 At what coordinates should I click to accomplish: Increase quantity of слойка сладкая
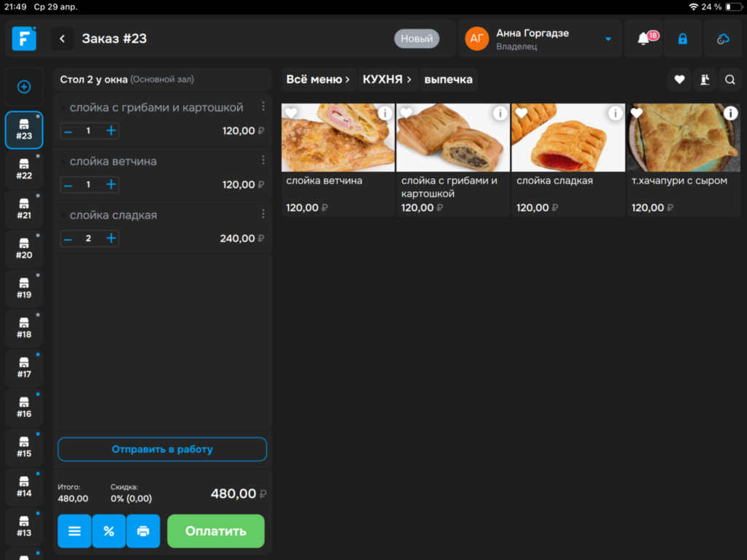point(111,238)
